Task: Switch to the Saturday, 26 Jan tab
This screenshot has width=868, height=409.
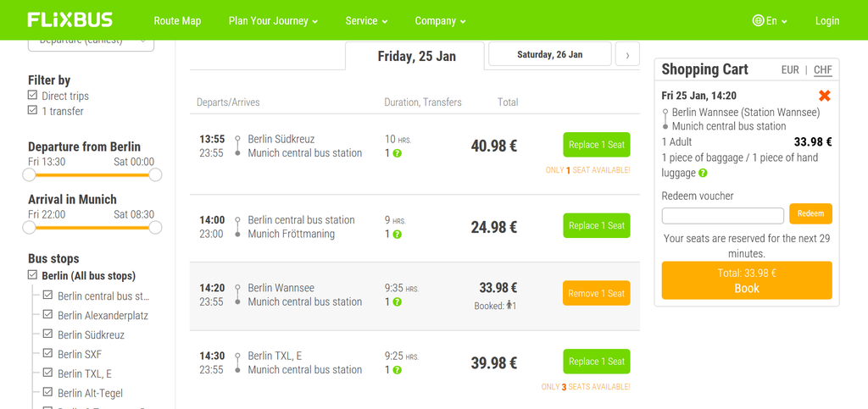Action: tap(549, 54)
